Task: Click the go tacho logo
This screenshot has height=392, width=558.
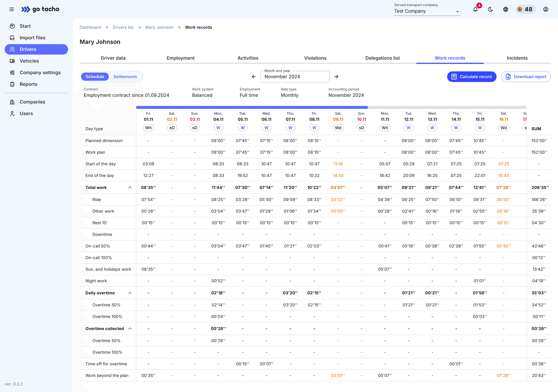Action: click(x=40, y=9)
